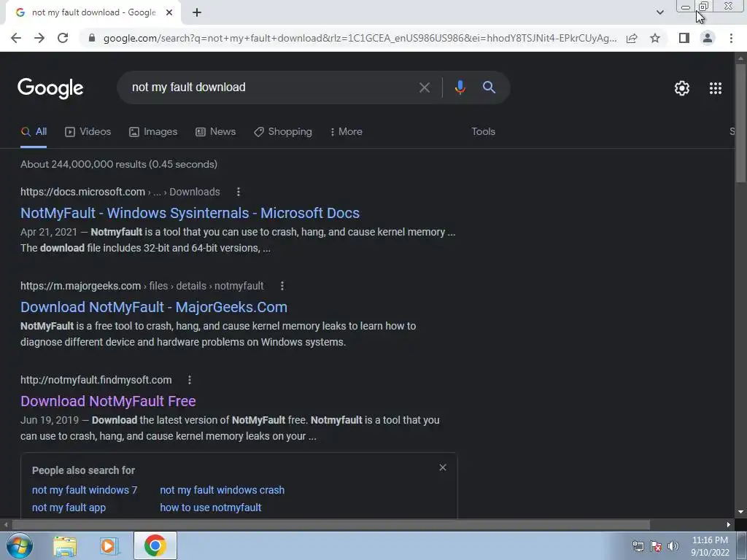
Task: Click the Google logo
Action: [50, 88]
